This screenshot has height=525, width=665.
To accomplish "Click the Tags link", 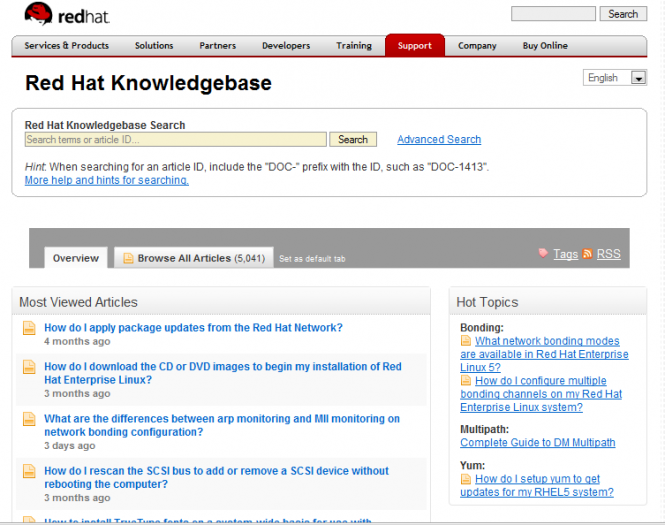I will click(x=566, y=254).
